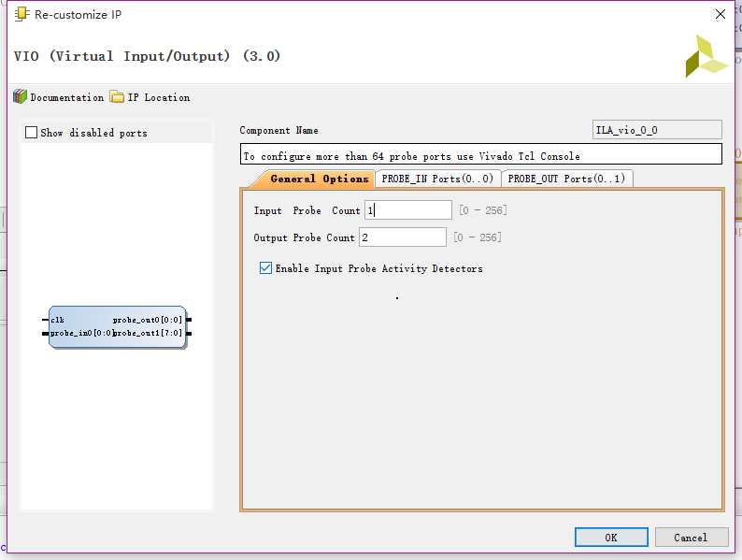The width and height of the screenshot is (742, 560).
Task: Open the PROBE_IN Ports(0..0) tab
Action: pos(437,179)
